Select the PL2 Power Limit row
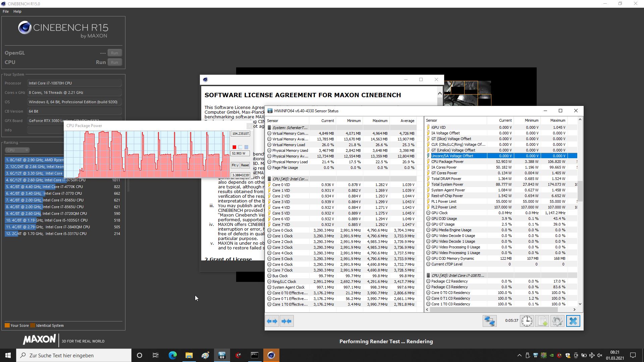Viewport: 644px width, 362px height. point(501,207)
